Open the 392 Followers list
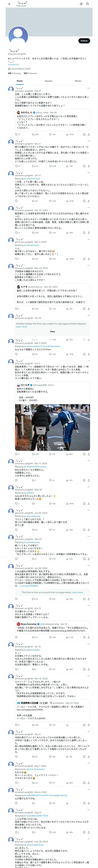This screenshot has height=868, width=98. pos(30,73)
